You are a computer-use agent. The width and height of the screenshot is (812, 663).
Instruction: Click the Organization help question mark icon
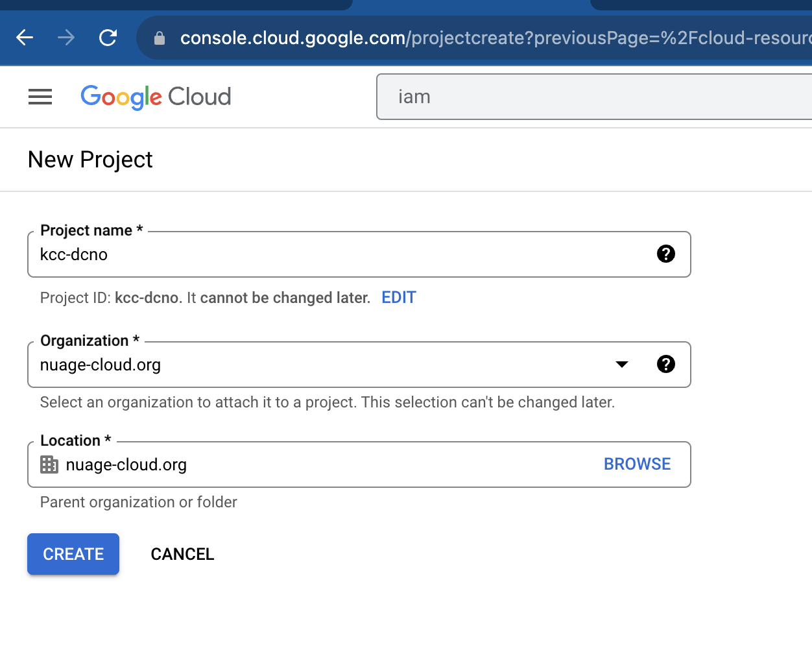(x=665, y=364)
